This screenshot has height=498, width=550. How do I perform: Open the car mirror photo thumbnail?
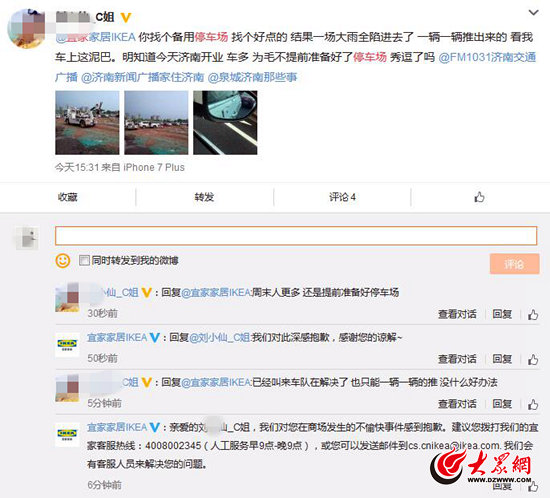coord(225,122)
